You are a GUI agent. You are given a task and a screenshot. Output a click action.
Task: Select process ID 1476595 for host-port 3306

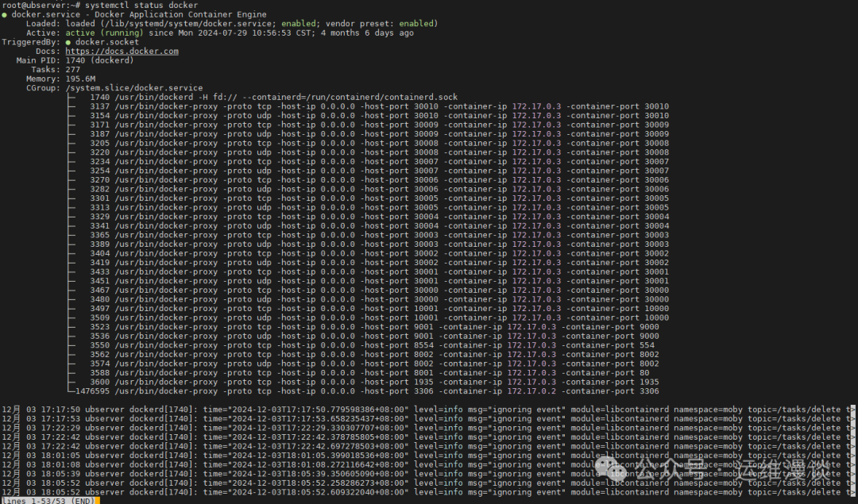tap(92, 391)
